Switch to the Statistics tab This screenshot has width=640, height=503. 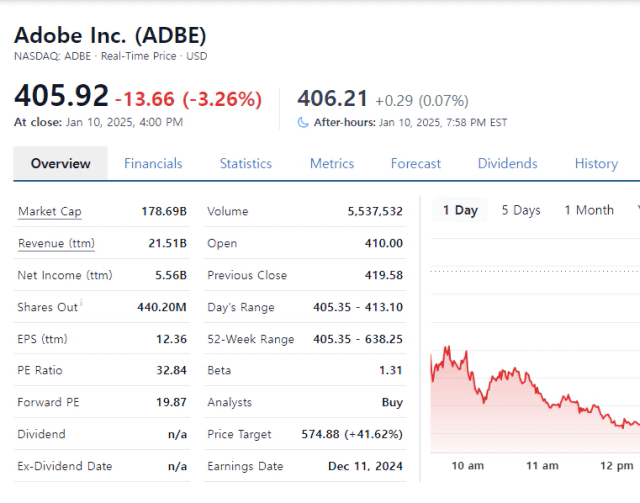click(x=246, y=163)
